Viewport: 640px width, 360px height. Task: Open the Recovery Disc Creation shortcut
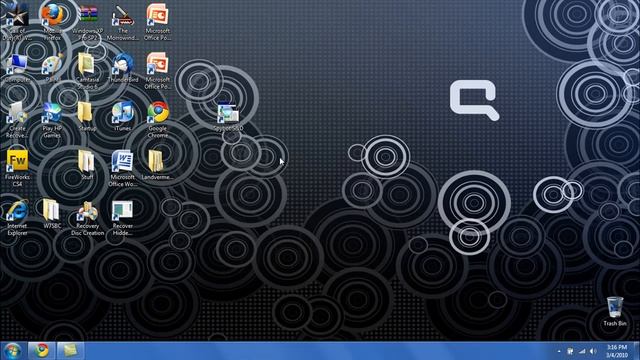coord(87,212)
